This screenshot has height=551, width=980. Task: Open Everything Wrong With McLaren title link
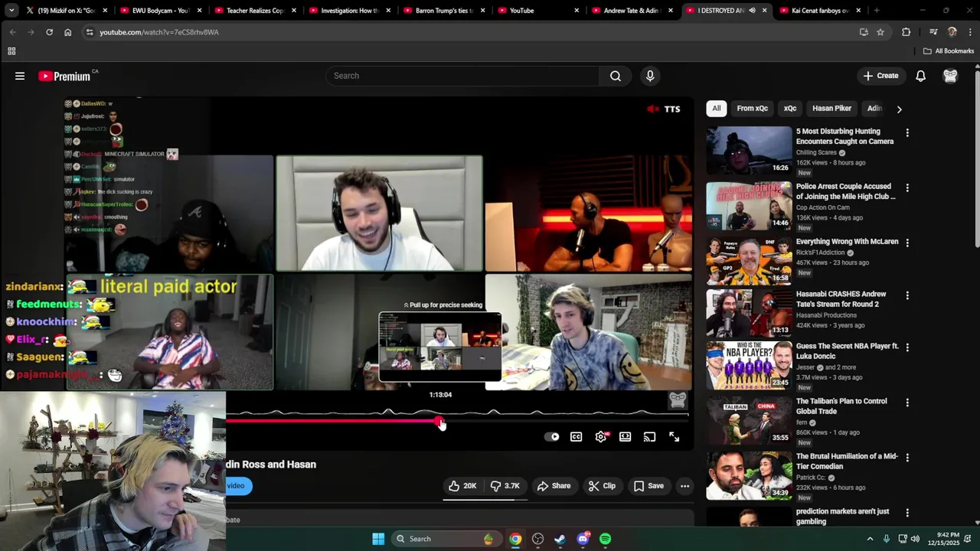(x=847, y=242)
